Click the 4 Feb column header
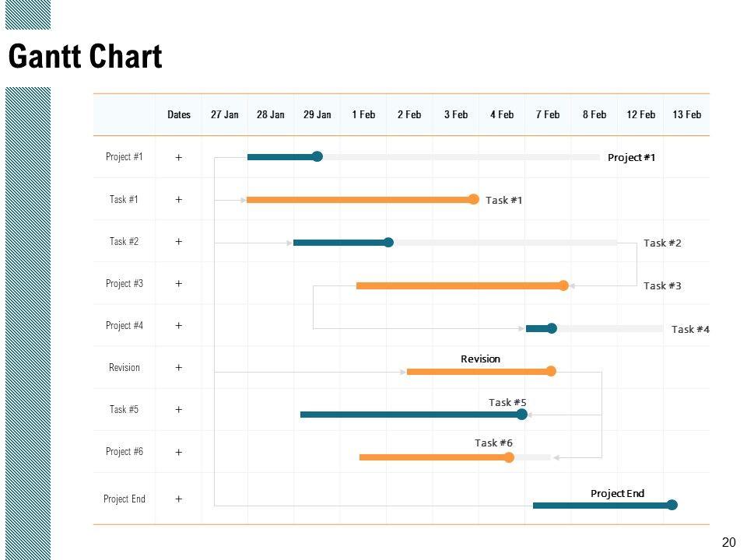This screenshot has width=747, height=560. pos(502,114)
